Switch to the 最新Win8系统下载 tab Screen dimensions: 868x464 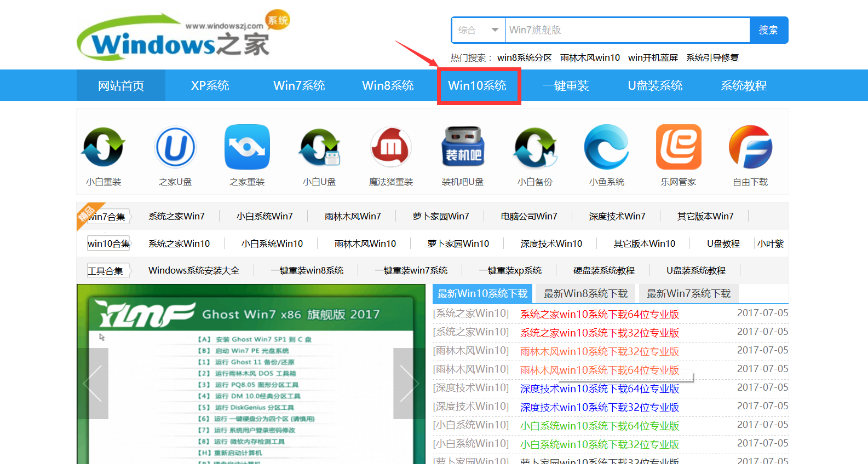point(585,294)
